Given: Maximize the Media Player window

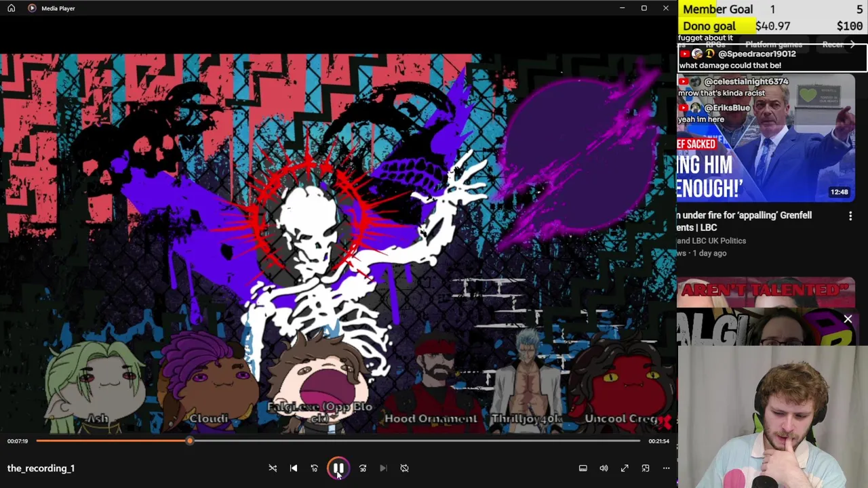Looking at the screenshot, I should tap(644, 8).
